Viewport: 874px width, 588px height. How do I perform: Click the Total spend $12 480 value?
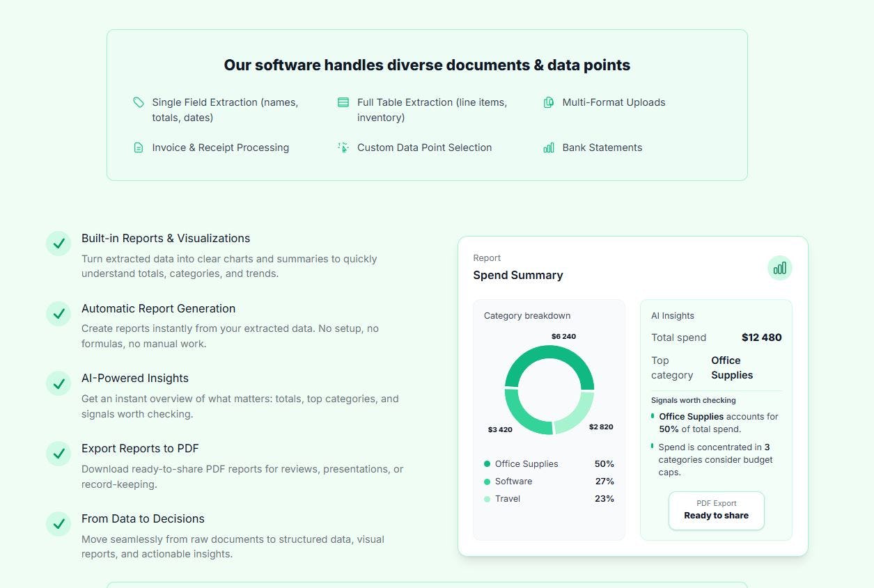point(761,337)
